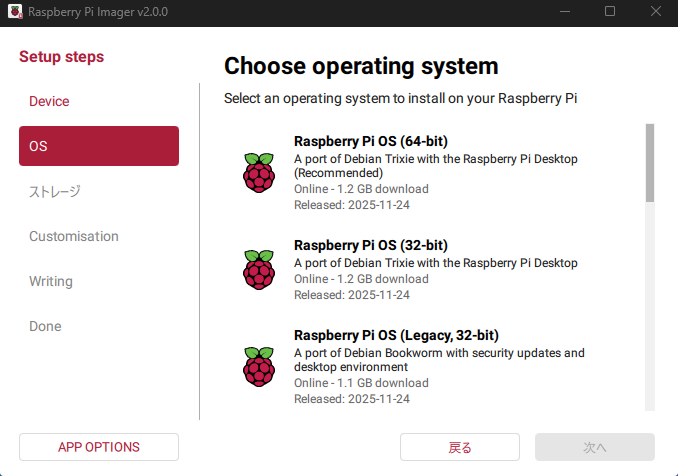Open APP OPTIONS
Screen dimensions: 678x476
(x=99, y=447)
